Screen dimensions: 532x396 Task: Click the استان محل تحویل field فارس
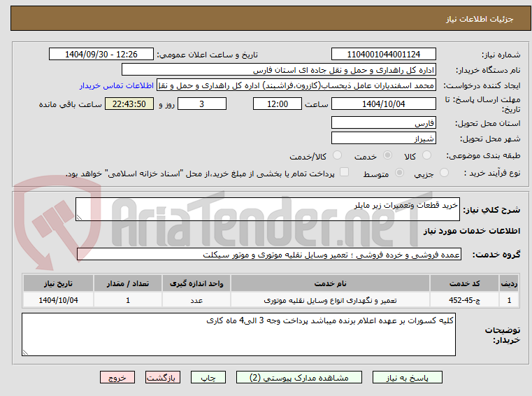(384, 122)
